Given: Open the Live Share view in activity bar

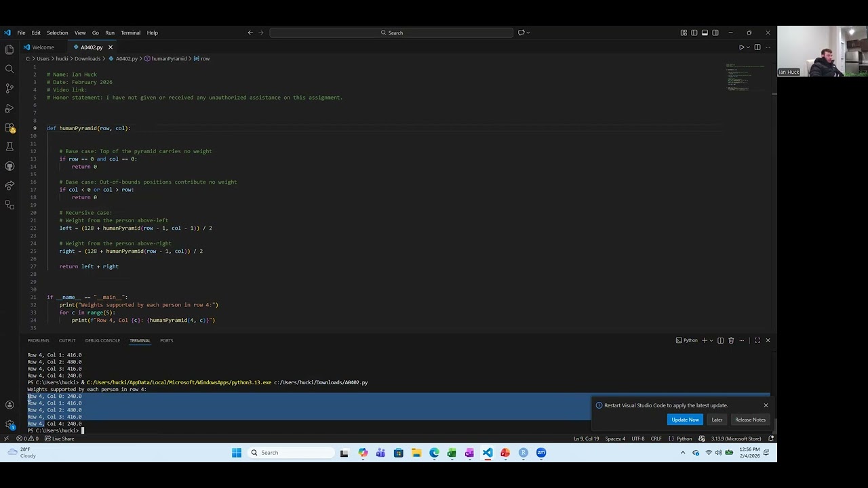Looking at the screenshot, I should pyautogui.click(x=9, y=185).
